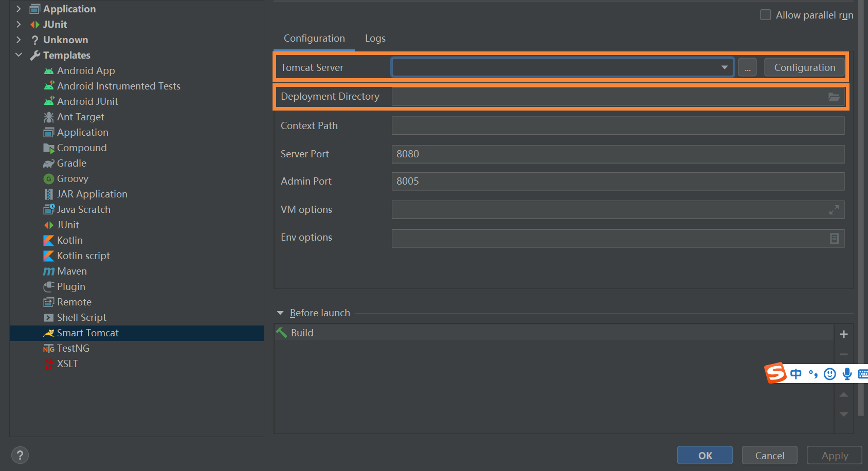Click the Compound template icon
This screenshot has height=471, width=868.
click(49, 148)
